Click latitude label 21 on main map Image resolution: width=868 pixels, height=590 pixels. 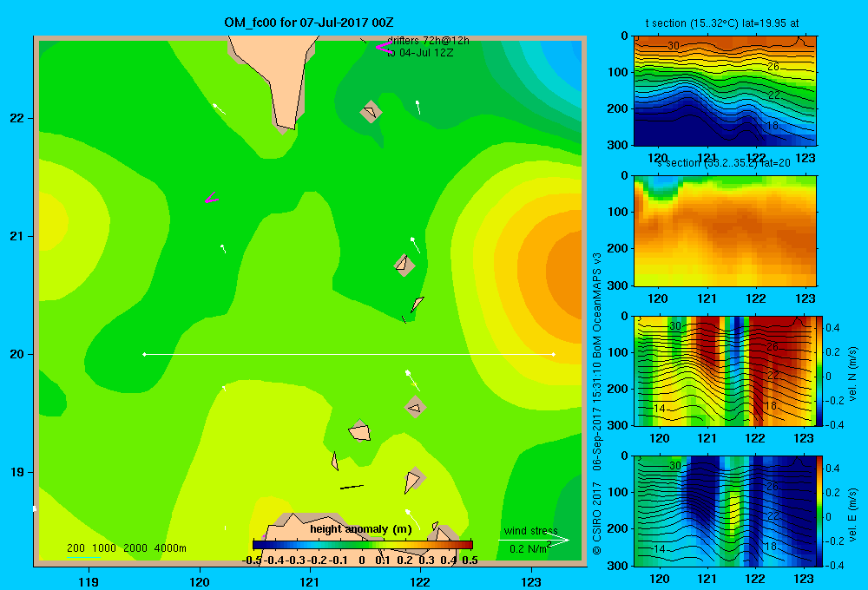coord(17,236)
